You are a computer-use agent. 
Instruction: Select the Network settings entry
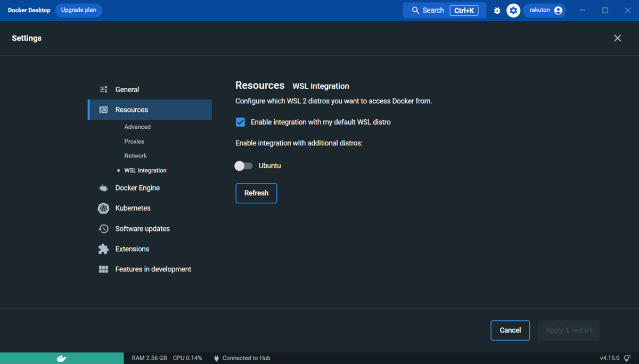[x=135, y=155]
